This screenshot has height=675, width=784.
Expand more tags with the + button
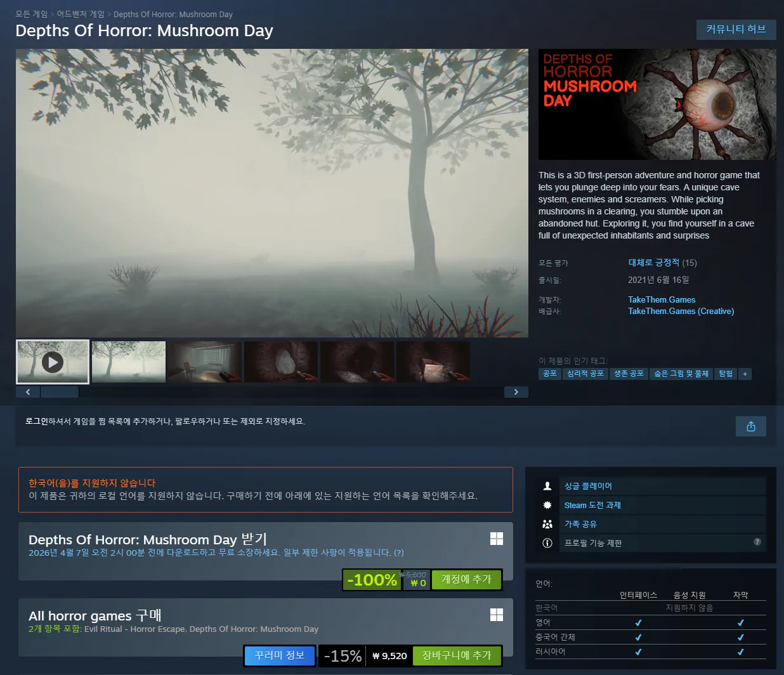pyautogui.click(x=745, y=374)
